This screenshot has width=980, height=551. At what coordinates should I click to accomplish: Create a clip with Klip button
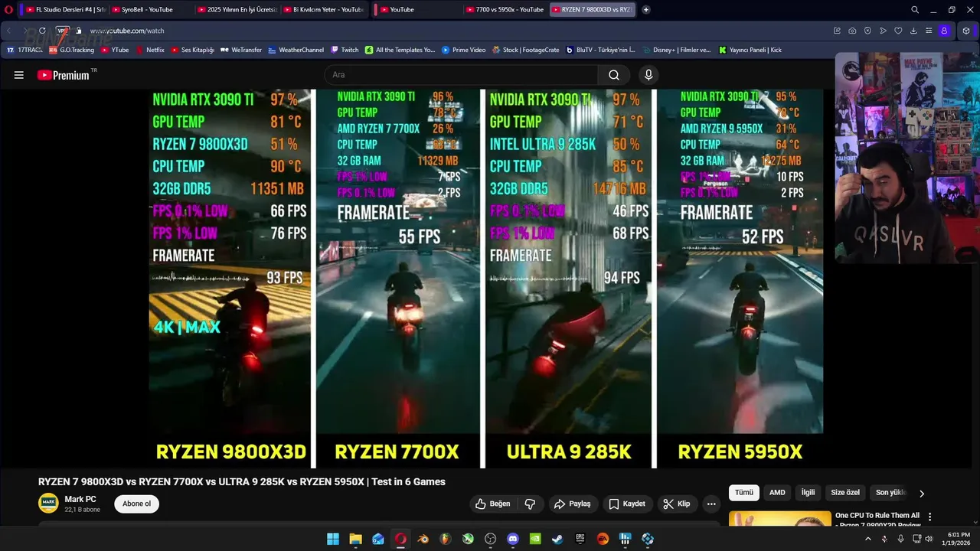(677, 504)
